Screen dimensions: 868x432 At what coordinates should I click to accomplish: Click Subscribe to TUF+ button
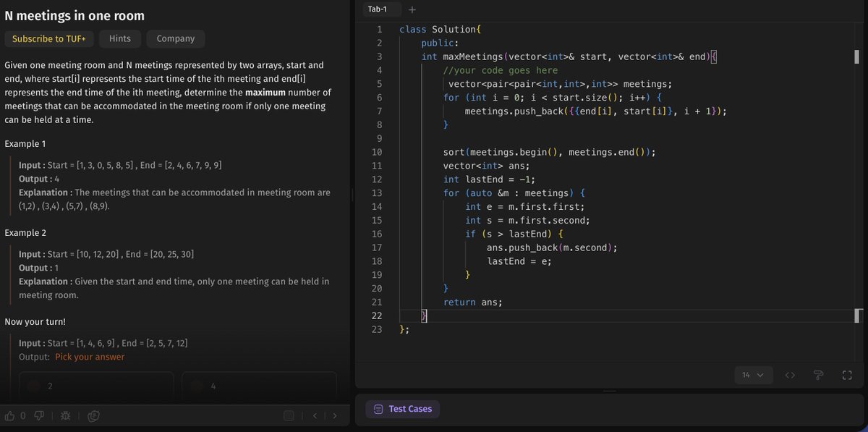pyautogui.click(x=49, y=39)
